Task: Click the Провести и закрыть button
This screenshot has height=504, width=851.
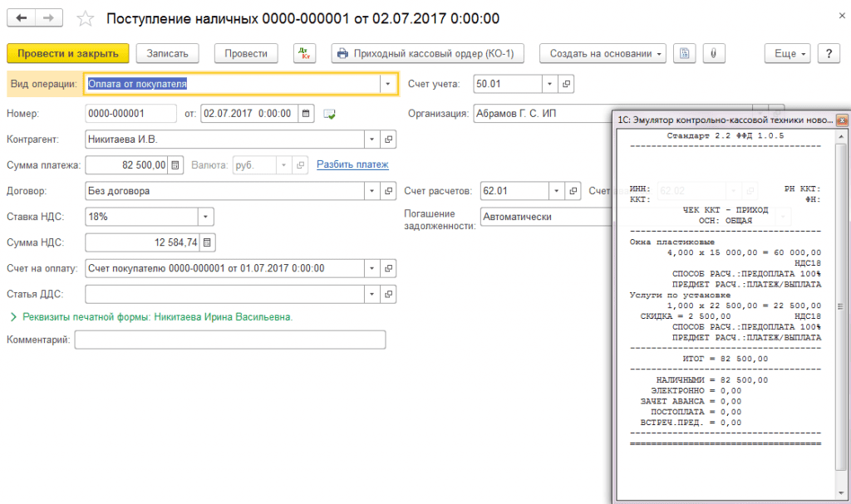Action: pyautogui.click(x=68, y=53)
